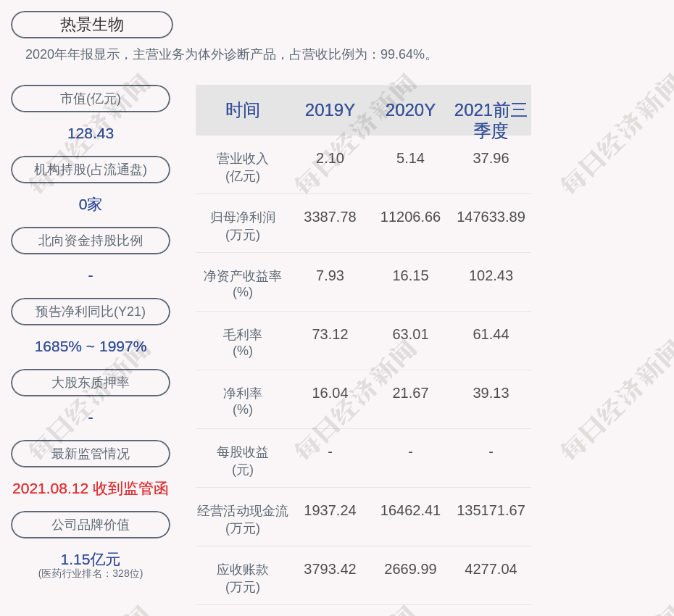Select the 毛利率(%) row label
This screenshot has width=674, height=616.
point(243,343)
